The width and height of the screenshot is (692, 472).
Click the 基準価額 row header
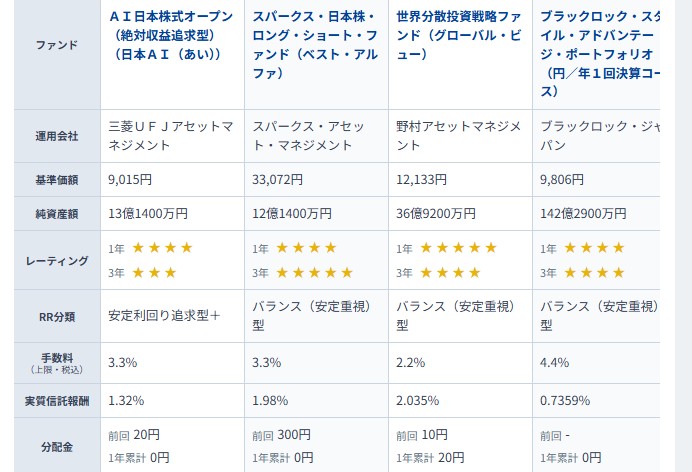[x=50, y=180]
